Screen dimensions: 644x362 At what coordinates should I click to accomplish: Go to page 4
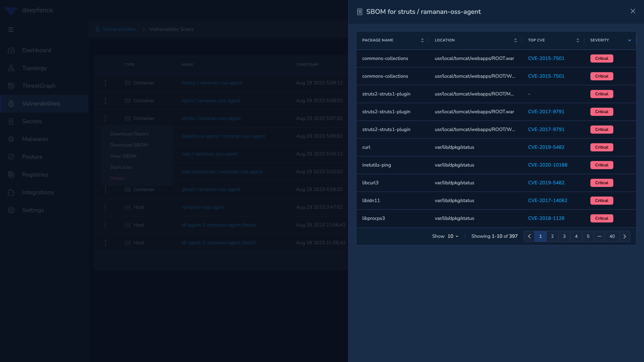[576, 236]
